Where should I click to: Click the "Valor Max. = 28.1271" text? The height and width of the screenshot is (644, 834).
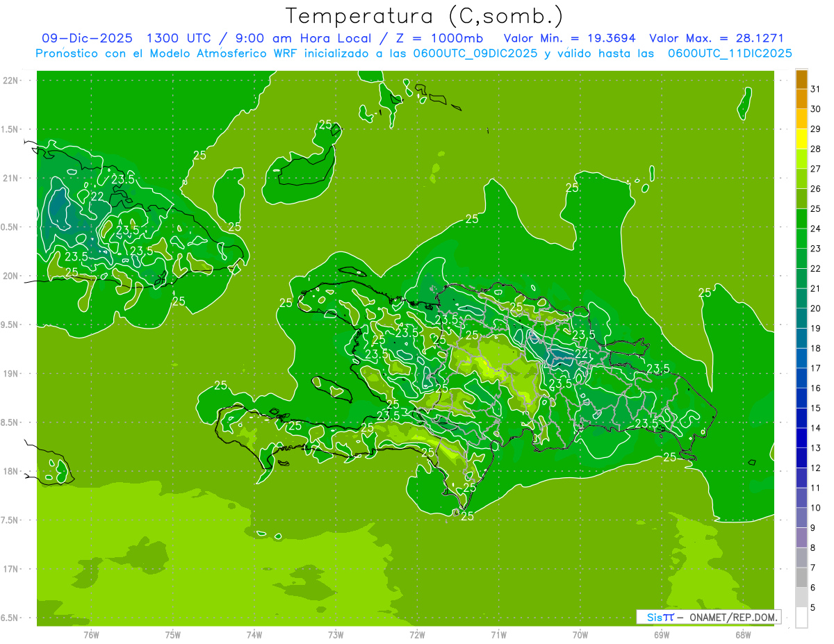[716, 38]
